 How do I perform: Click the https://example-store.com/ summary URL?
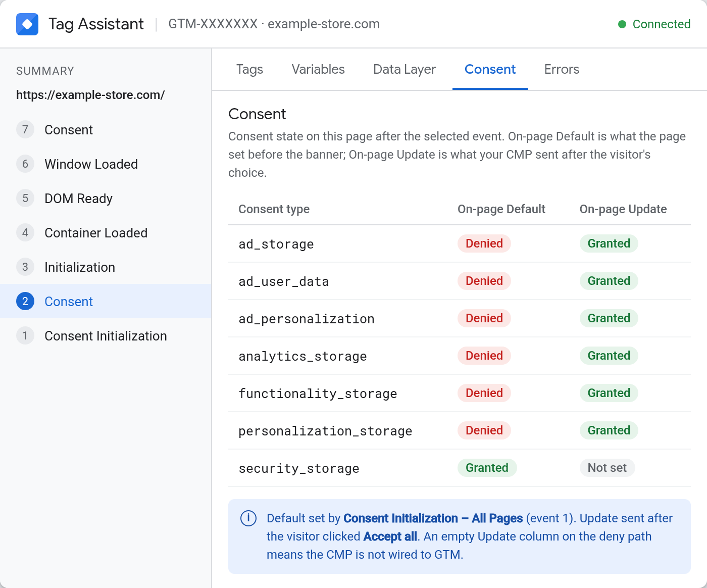click(90, 95)
